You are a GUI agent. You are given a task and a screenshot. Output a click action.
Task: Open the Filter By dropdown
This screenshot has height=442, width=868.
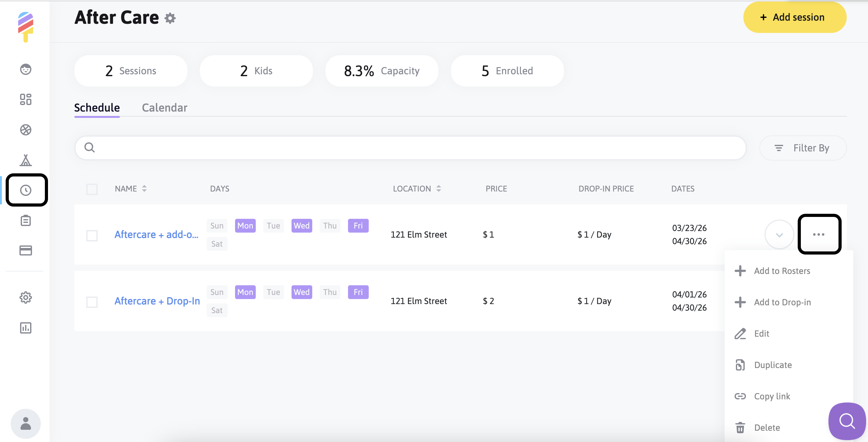point(803,148)
